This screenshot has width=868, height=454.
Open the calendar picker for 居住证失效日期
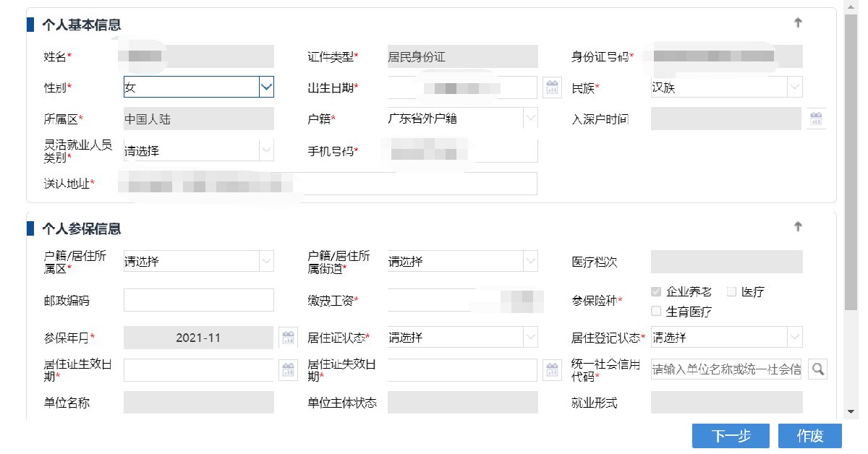pos(552,369)
